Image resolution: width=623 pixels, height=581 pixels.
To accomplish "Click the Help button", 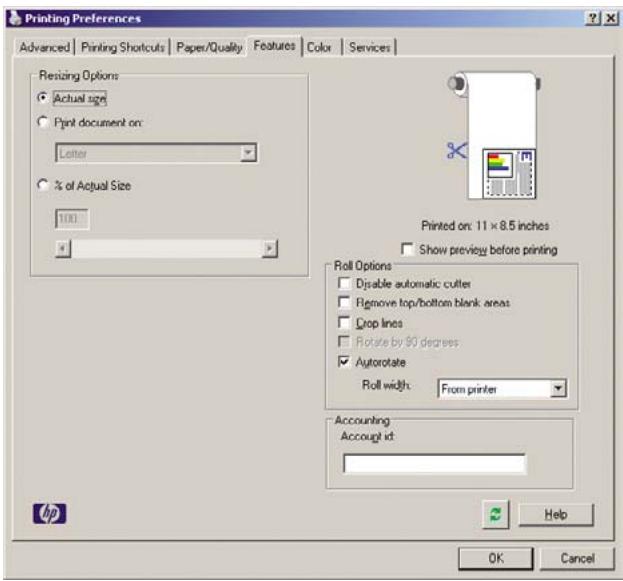I will tap(556, 515).
